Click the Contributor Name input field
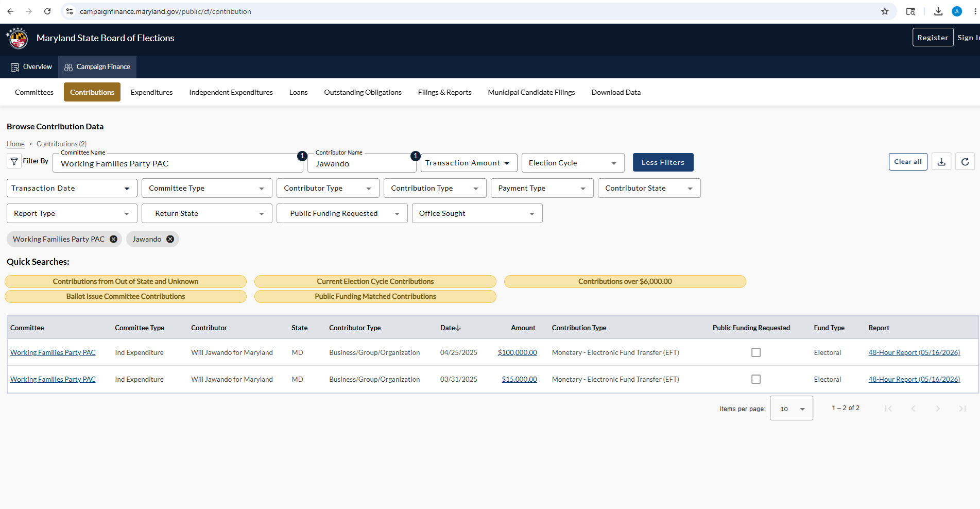980x509 pixels. click(x=362, y=163)
